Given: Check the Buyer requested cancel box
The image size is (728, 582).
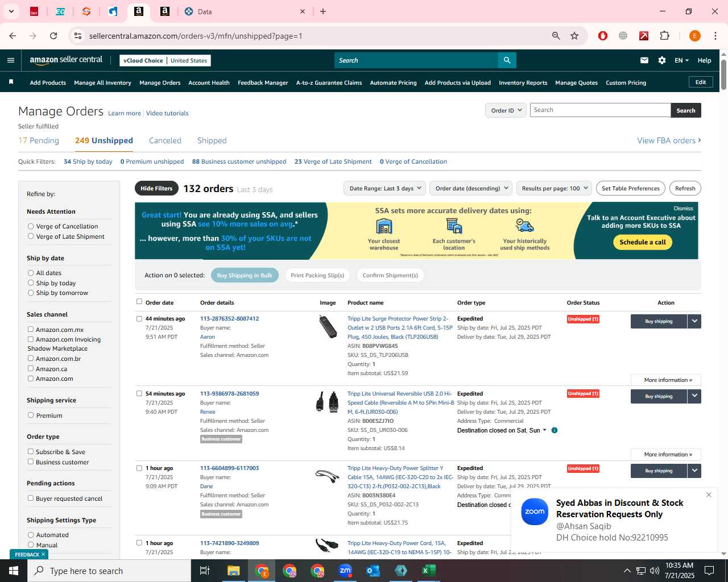Looking at the screenshot, I should coord(31,498).
